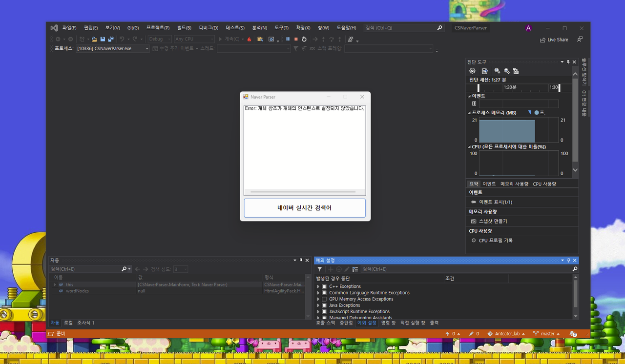Click the notifications icon in status bar
Viewport: 625px width, 364px height.
click(573, 334)
